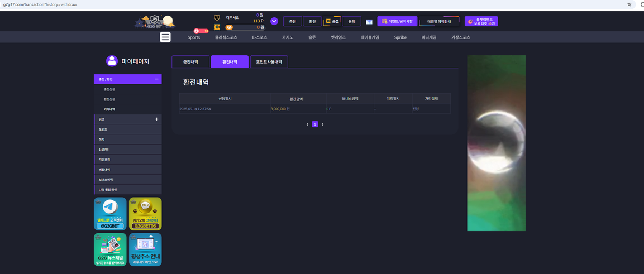644x274 pixels.
Task: Select 베팅내역 in the sidebar
Action: [105, 170]
